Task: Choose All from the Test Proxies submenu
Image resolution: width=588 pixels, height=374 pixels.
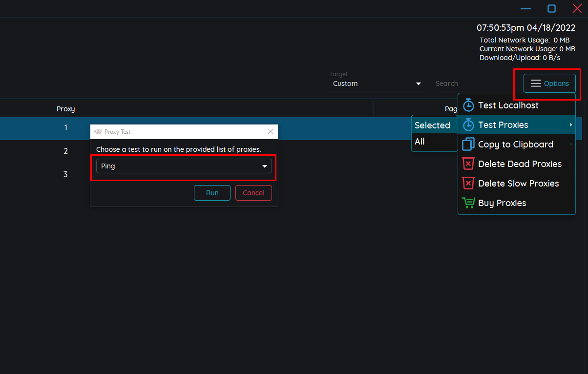Action: tap(420, 142)
